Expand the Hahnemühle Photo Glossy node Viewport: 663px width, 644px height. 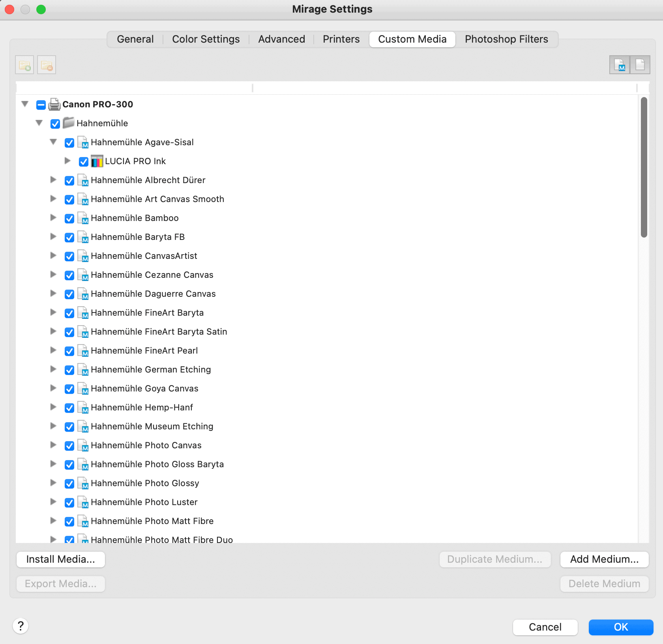tap(53, 483)
